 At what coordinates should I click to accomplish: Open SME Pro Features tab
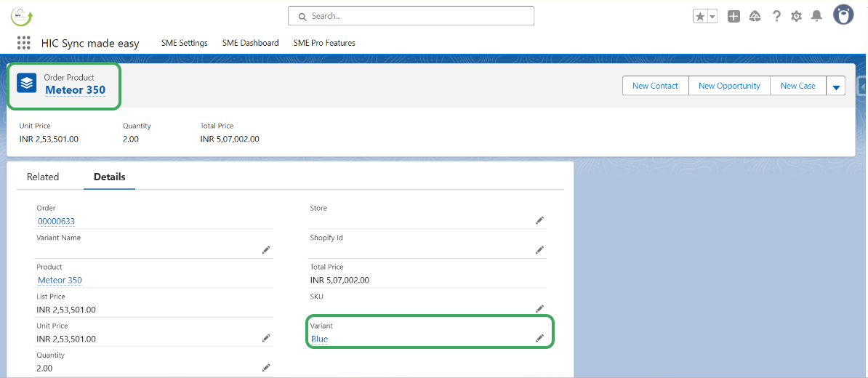pos(324,43)
